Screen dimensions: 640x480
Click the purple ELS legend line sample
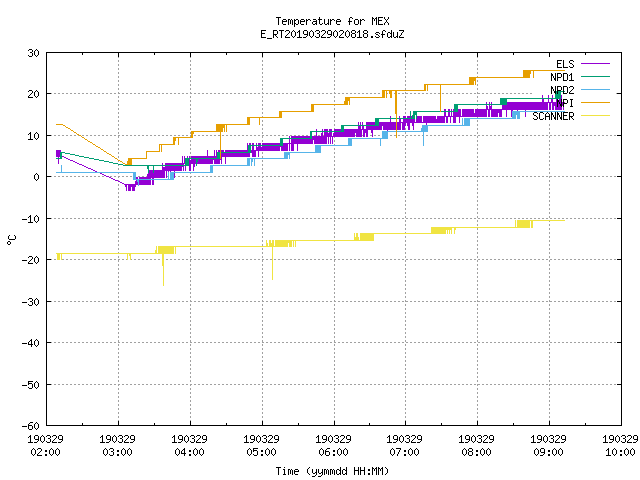[595, 64]
